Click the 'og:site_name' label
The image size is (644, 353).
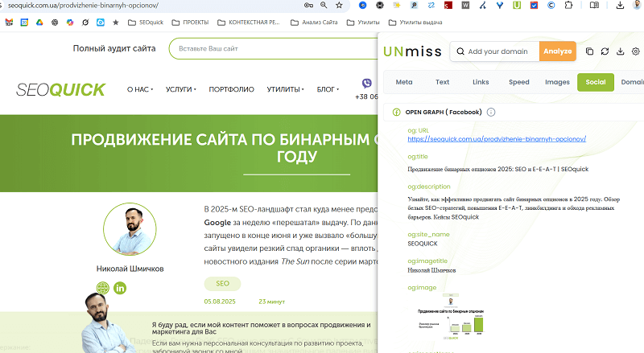(x=428, y=234)
